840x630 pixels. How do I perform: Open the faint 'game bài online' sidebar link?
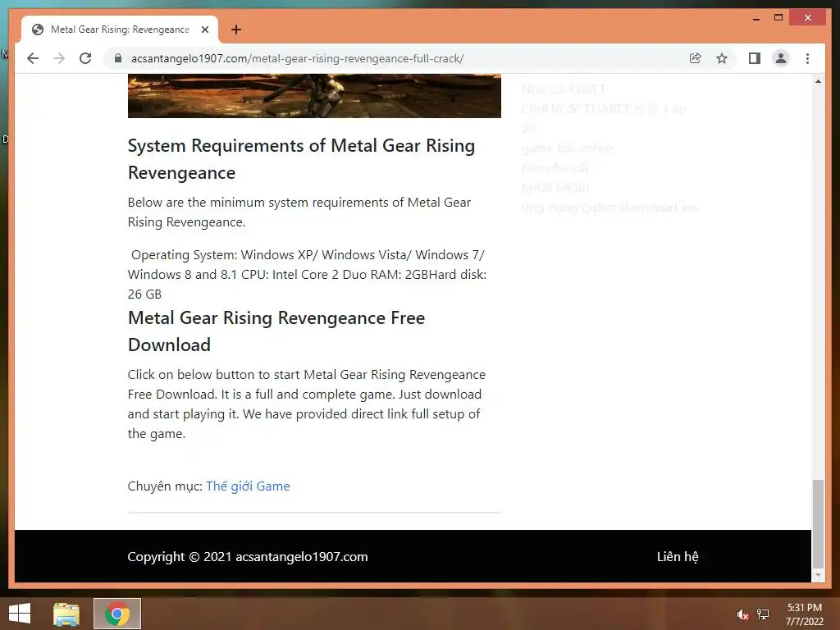point(568,148)
